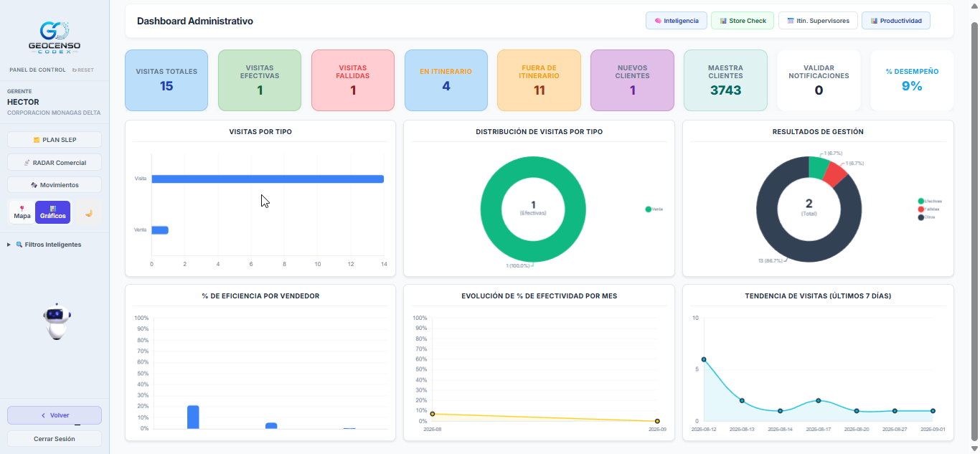The height and width of the screenshot is (454, 980).
Task: Select the Gráficos view tab
Action: pos(53,212)
